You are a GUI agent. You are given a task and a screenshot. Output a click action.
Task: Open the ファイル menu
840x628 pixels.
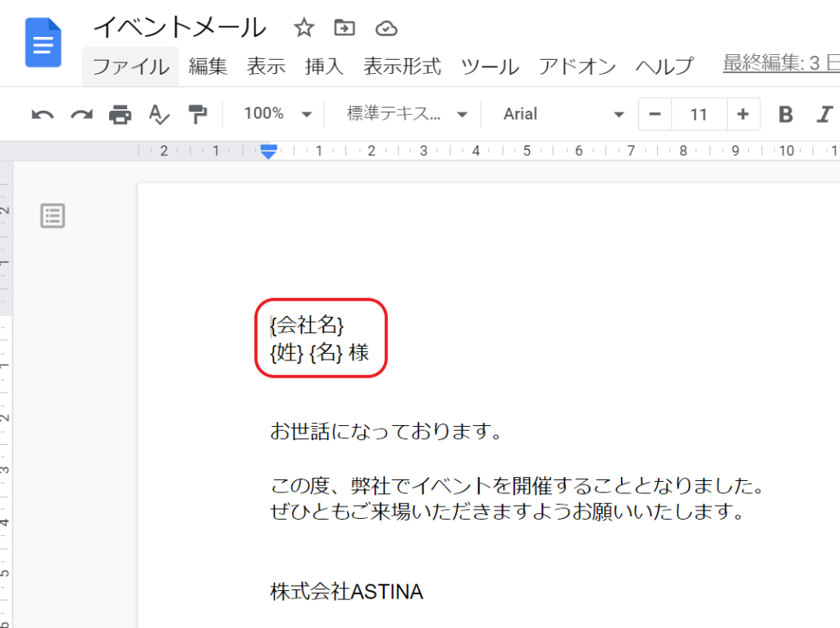coord(130,66)
